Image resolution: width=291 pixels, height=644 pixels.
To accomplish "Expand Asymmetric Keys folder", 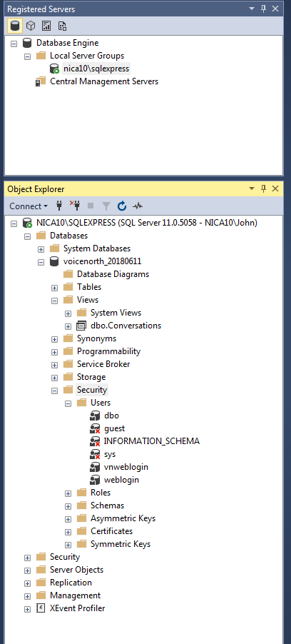I will click(68, 519).
